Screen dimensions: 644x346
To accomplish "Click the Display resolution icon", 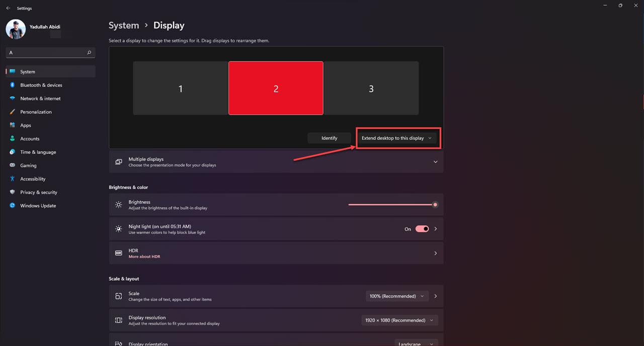I will pyautogui.click(x=119, y=320).
